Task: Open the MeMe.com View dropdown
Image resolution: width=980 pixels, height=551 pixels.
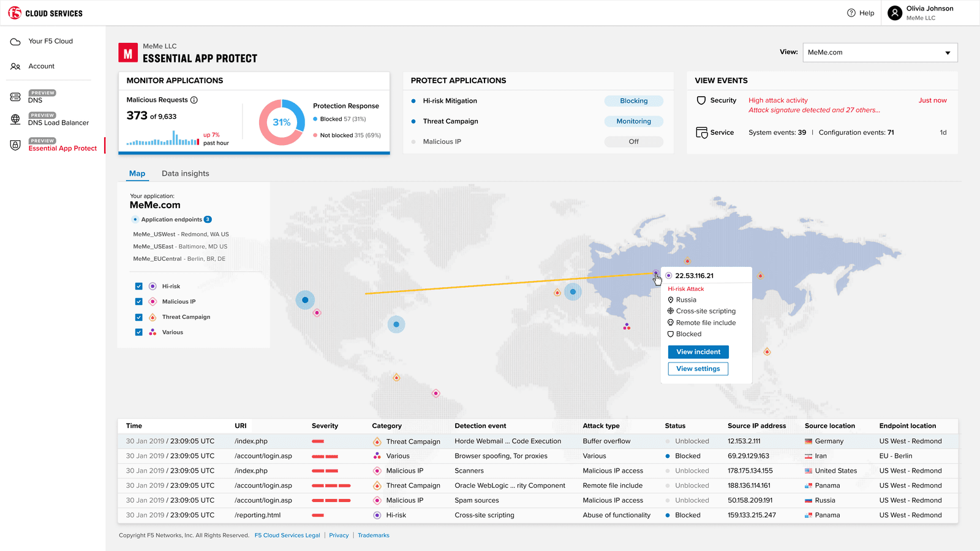Action: 880,52
